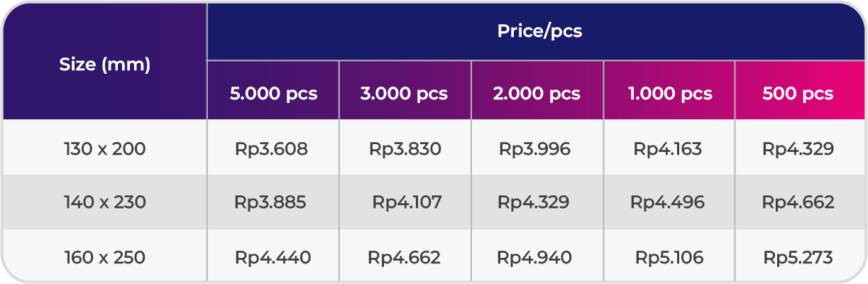The image size is (868, 284).
Task: Click the Rp4.940 price cell
Action: (x=537, y=256)
